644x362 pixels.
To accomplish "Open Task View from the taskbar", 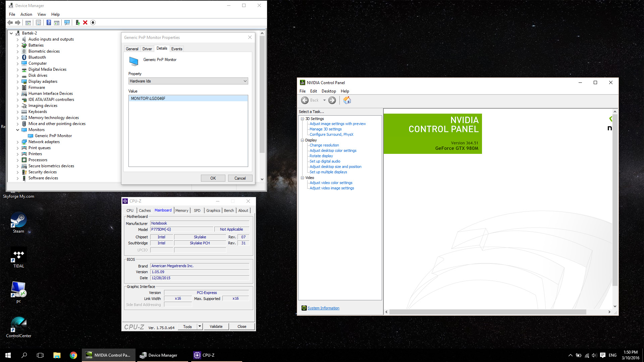I will 40,355.
